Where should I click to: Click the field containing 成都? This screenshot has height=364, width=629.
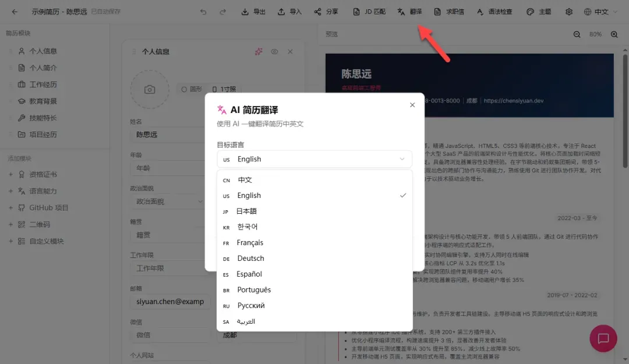pyautogui.click(x=257, y=335)
